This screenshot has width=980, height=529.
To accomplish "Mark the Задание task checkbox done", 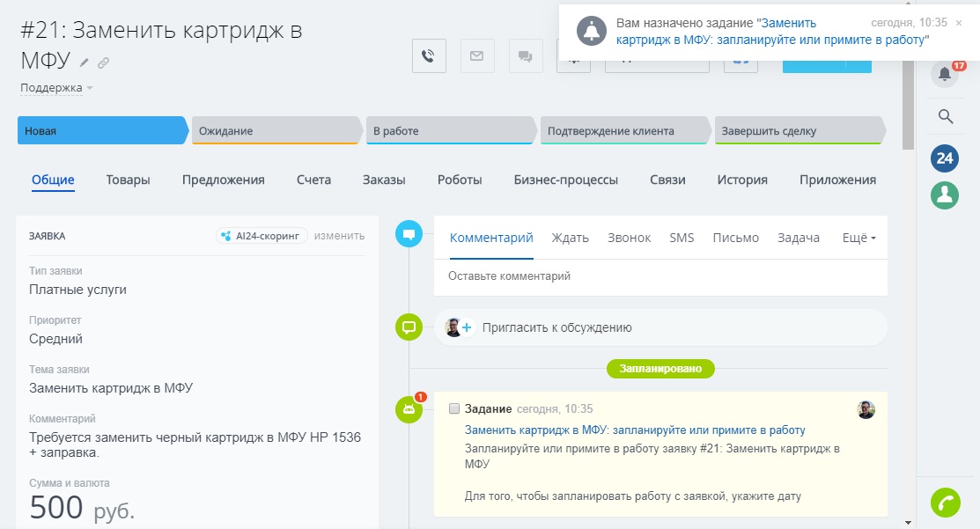I will pos(454,408).
